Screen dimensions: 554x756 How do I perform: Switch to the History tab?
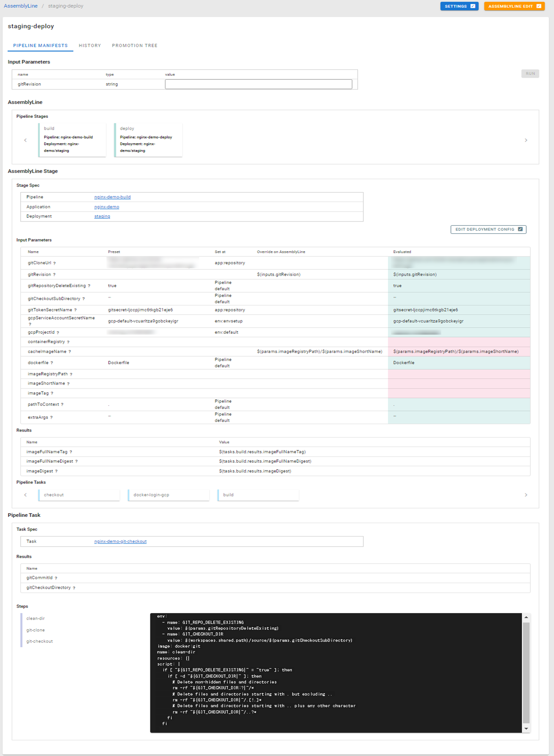pos(90,46)
